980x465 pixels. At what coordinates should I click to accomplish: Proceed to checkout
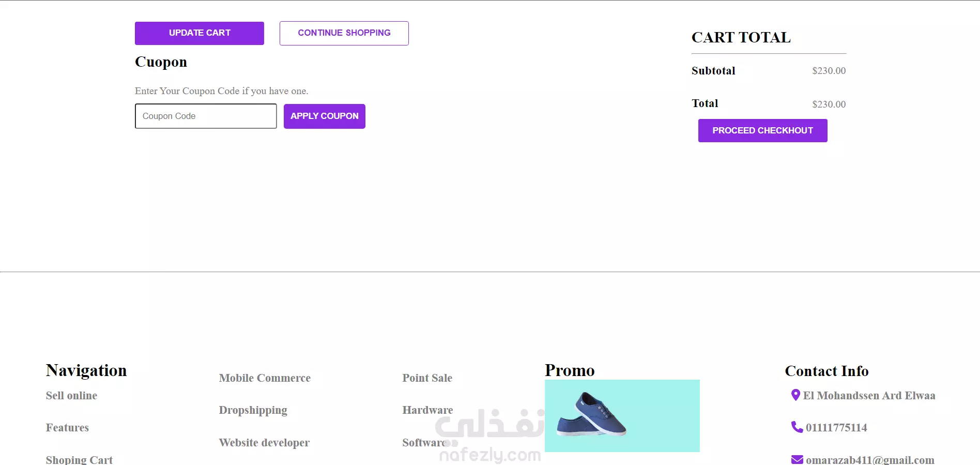coord(763,131)
